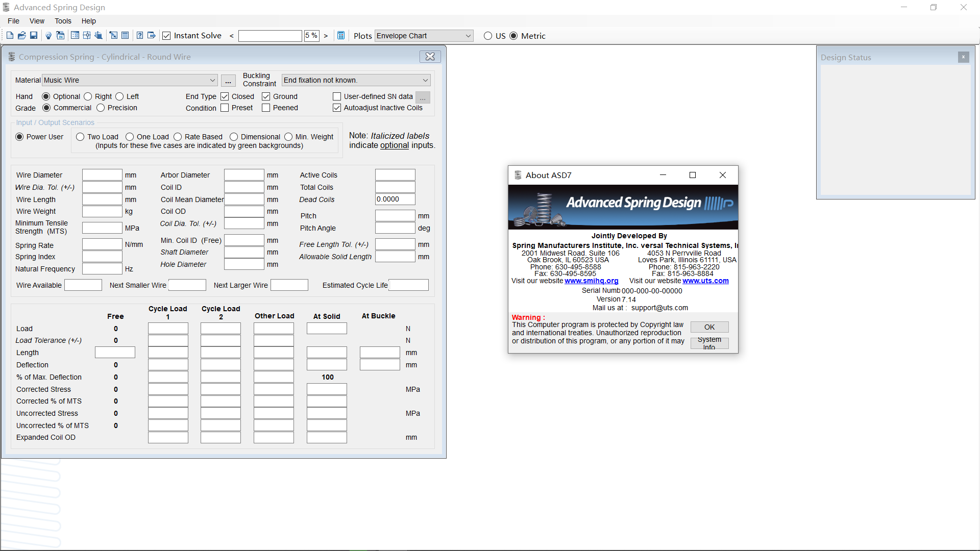
Task: Enable User-defined SN data checkbox
Action: pos(337,96)
